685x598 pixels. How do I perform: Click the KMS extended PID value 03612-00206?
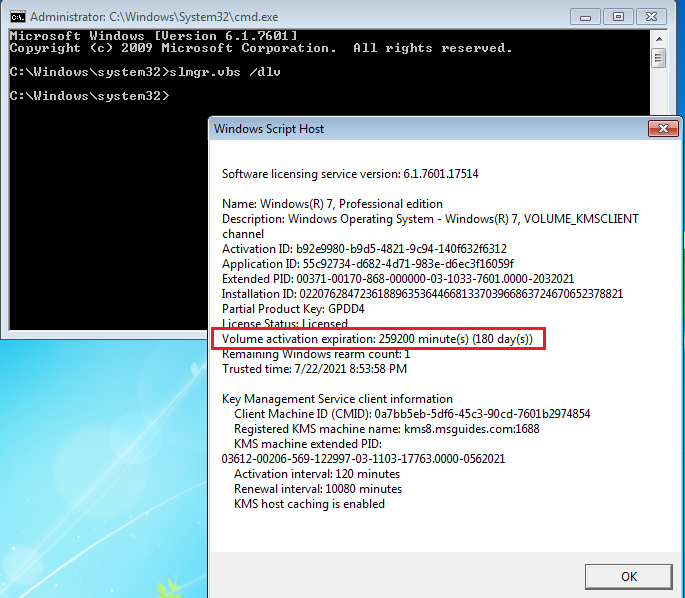363,459
